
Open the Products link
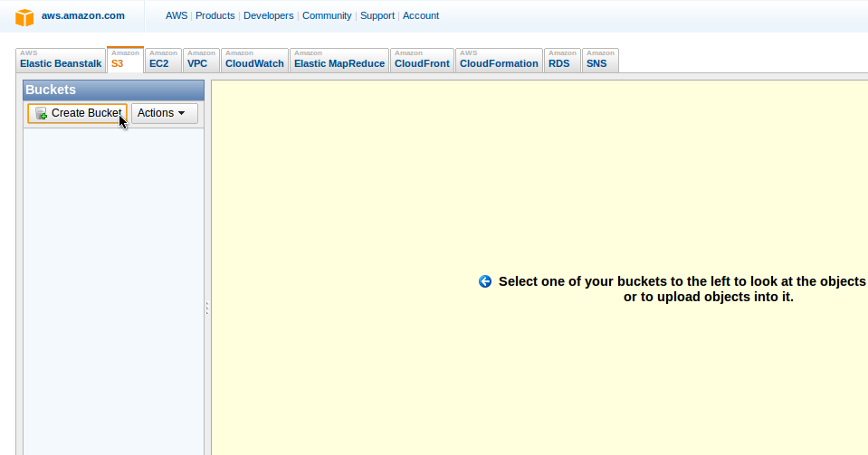tap(215, 15)
